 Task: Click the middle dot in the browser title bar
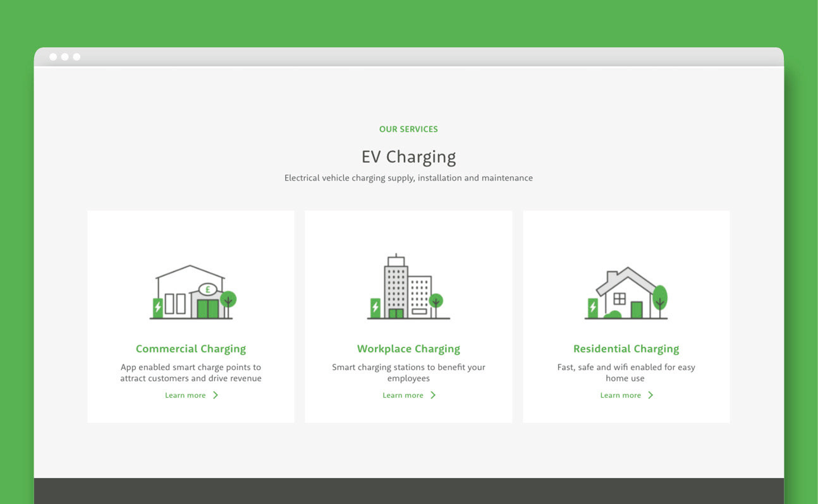(64, 57)
